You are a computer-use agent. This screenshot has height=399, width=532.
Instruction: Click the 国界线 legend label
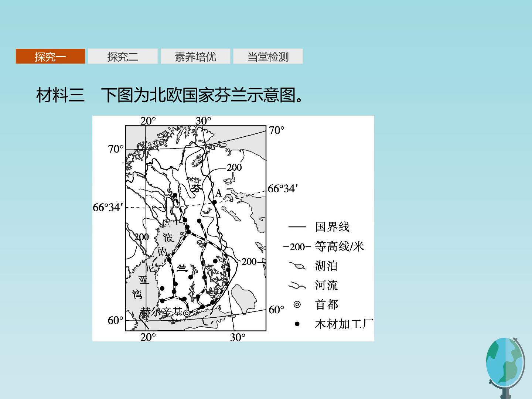(332, 227)
